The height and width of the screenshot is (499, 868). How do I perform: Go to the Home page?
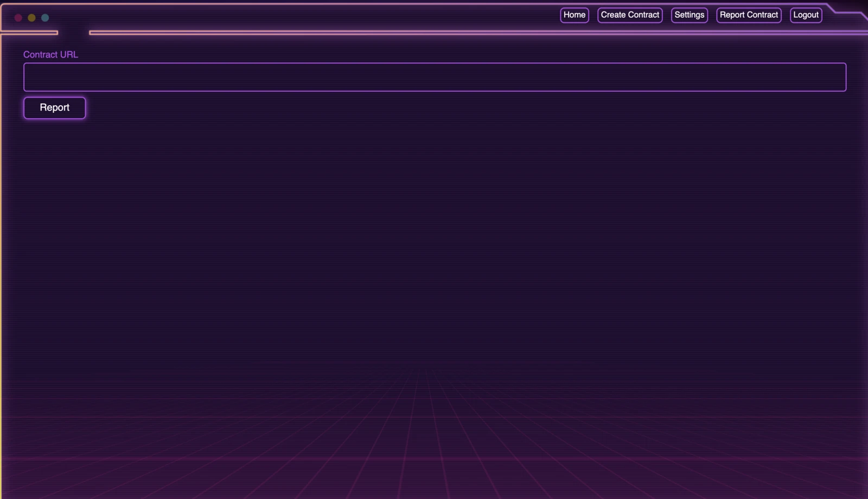[575, 15]
